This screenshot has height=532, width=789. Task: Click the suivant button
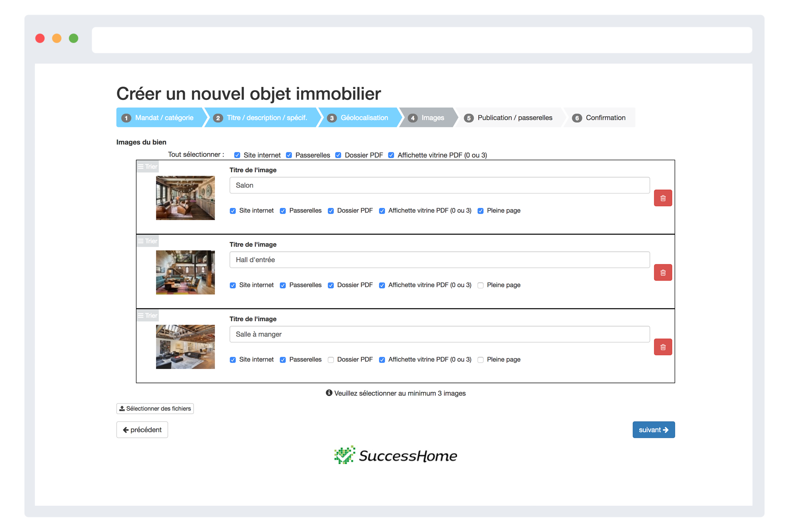[x=653, y=430]
